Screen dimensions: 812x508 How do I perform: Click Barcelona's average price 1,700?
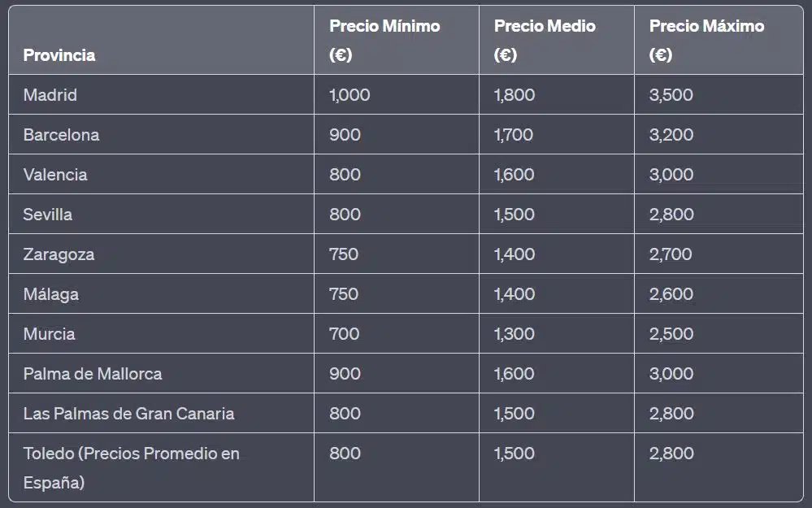tap(514, 135)
